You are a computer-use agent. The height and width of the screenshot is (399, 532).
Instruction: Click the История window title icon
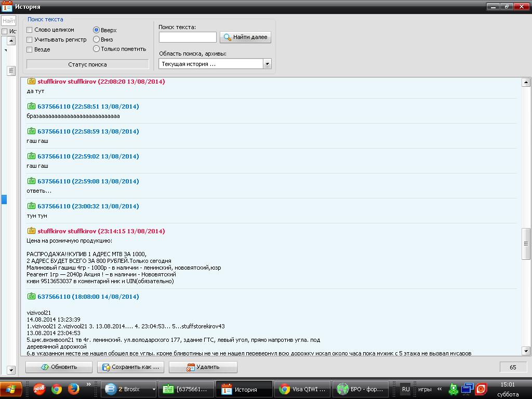coord(7,6)
